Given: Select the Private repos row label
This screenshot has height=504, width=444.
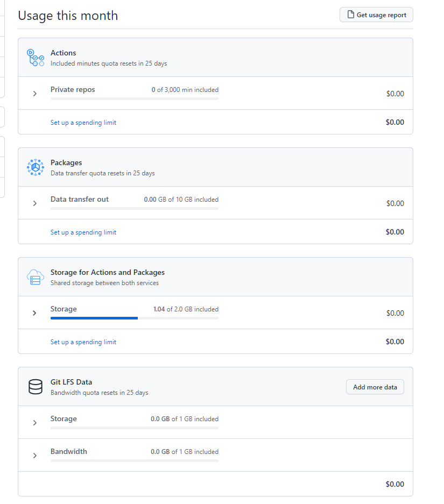Looking at the screenshot, I should (x=73, y=89).
